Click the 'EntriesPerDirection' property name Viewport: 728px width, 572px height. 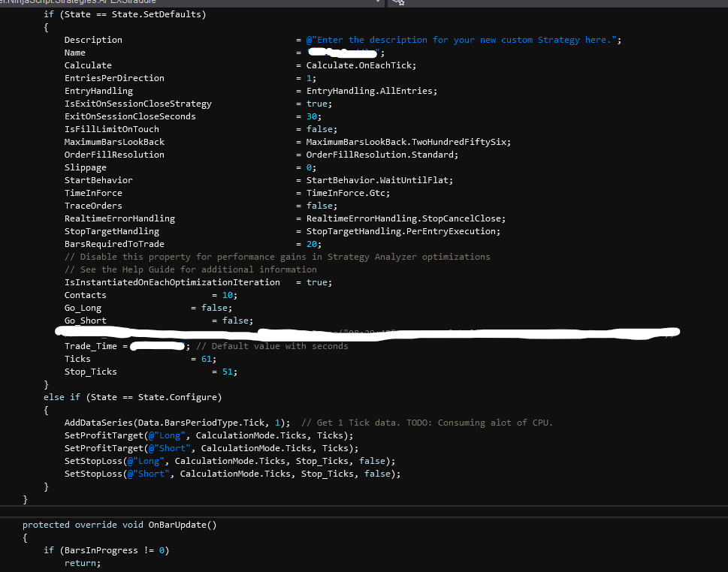[x=114, y=78]
